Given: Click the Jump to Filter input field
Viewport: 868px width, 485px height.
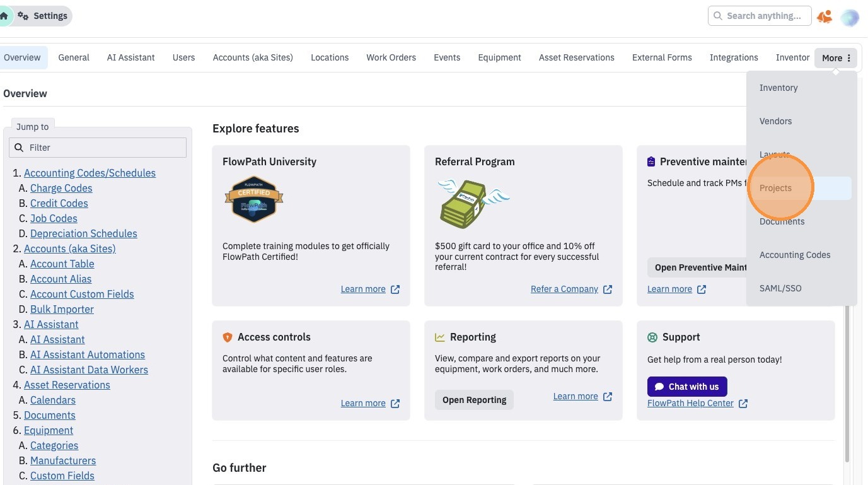Looking at the screenshot, I should click(98, 148).
